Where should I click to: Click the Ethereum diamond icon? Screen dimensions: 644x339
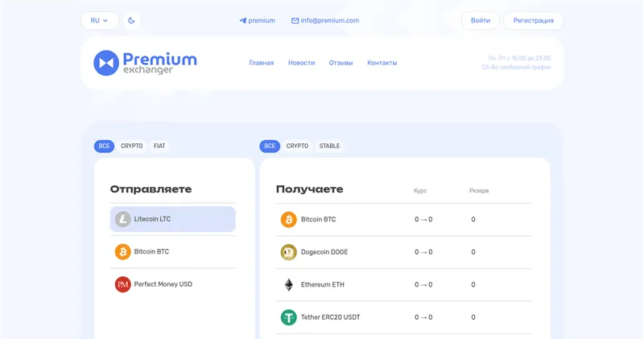[289, 284]
